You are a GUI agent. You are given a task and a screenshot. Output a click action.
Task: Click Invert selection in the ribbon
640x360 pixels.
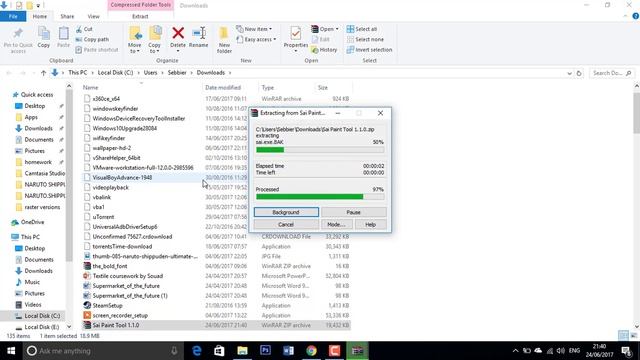point(369,50)
